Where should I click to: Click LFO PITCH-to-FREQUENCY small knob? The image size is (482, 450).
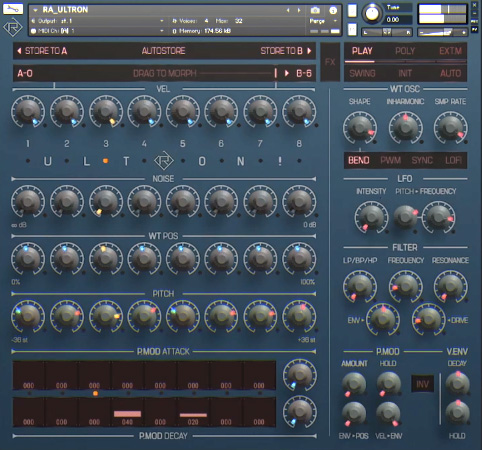[x=405, y=217]
